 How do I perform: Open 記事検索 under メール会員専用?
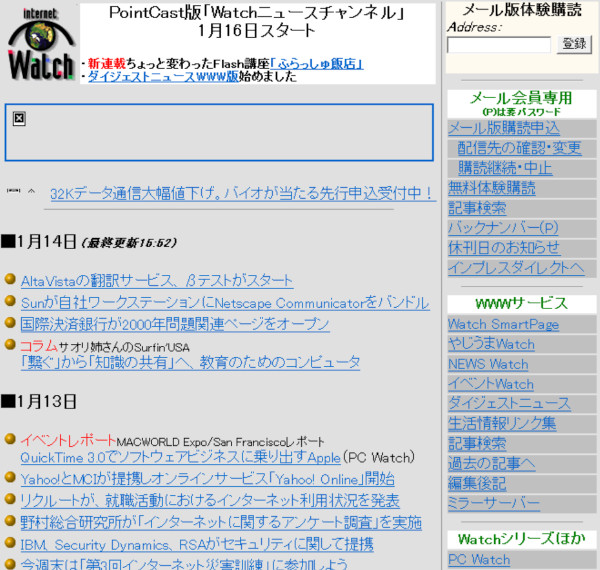pos(477,208)
